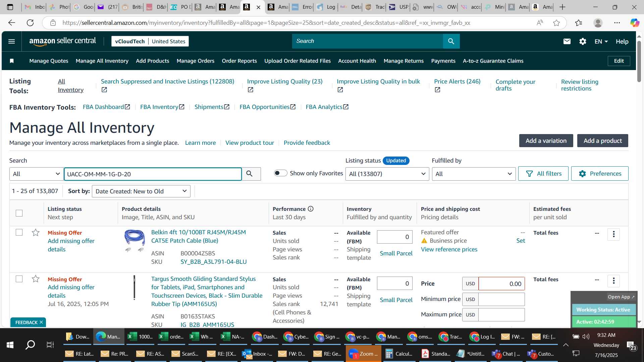Add page to browser favorites star
644x362 pixels.
[556, 23]
